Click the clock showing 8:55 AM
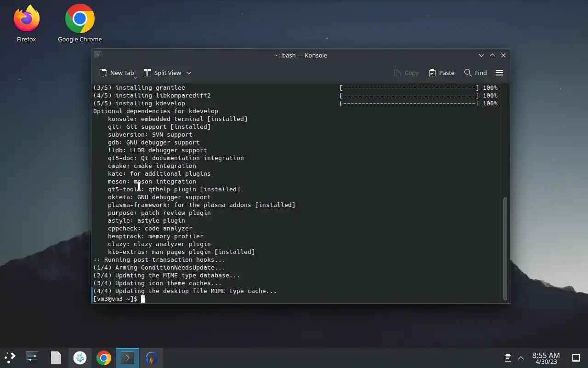 pos(546,358)
